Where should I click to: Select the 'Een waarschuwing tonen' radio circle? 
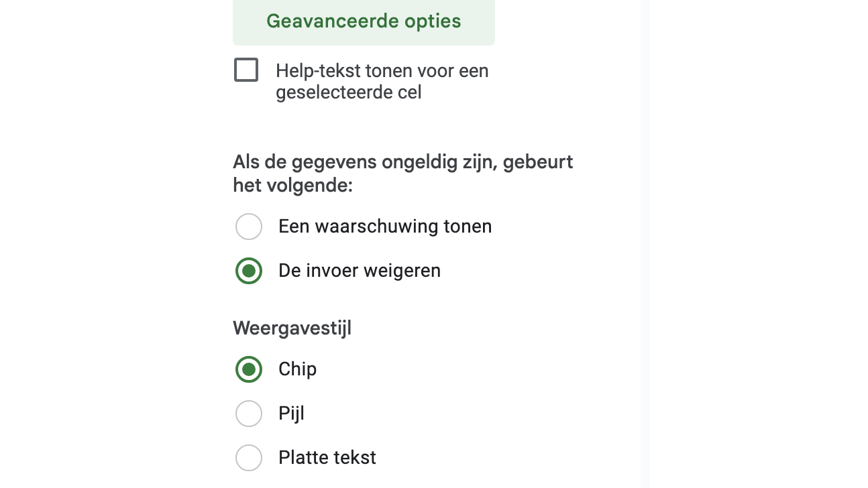coord(249,227)
